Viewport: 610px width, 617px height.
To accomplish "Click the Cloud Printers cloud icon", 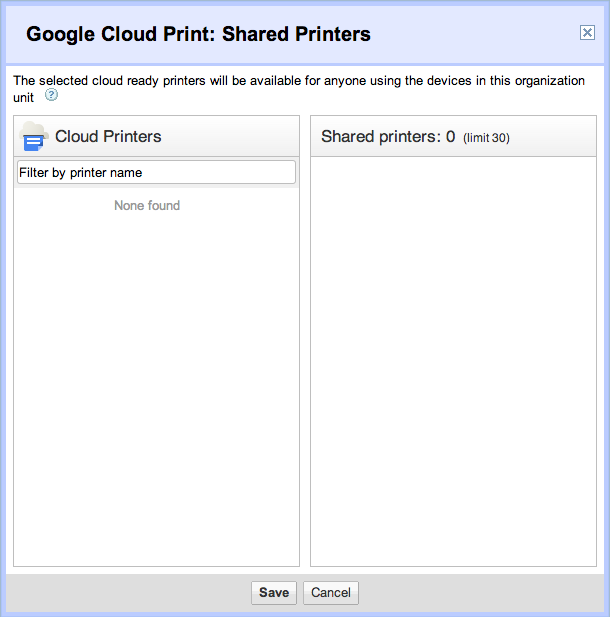I will (33, 137).
